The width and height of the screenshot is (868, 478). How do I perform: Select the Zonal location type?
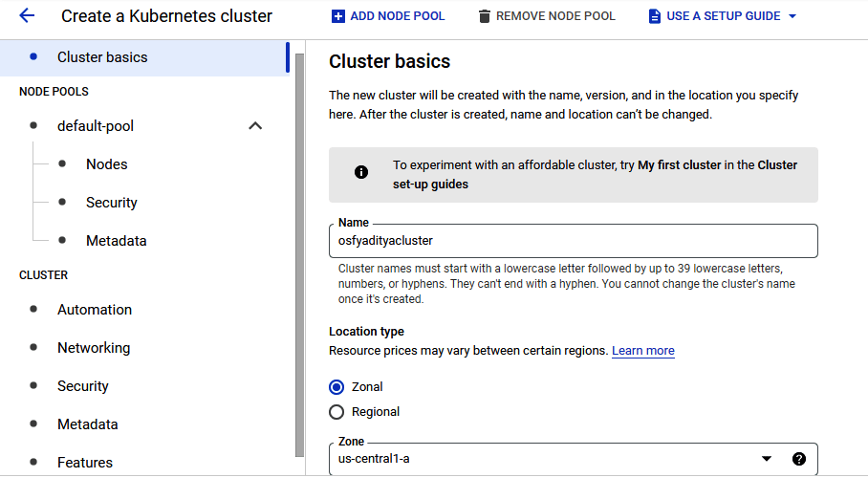click(x=336, y=387)
